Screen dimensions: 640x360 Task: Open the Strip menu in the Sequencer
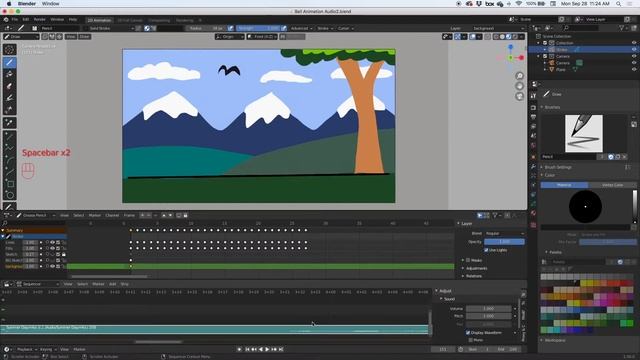[x=124, y=284]
